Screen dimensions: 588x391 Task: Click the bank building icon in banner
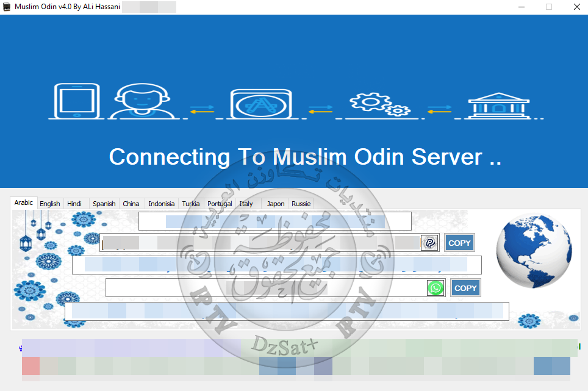tap(498, 106)
